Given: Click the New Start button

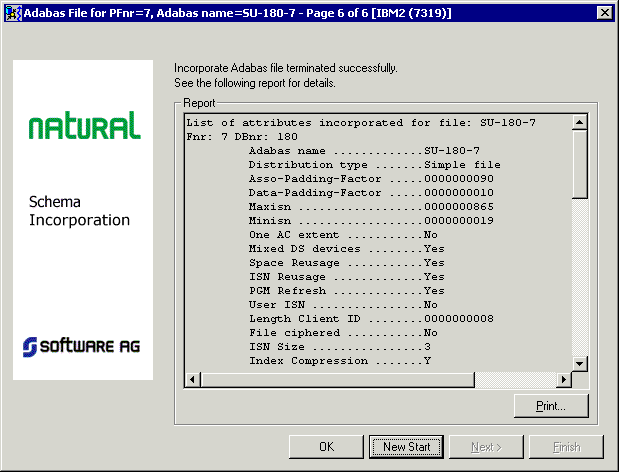Looking at the screenshot, I should coord(406,446).
